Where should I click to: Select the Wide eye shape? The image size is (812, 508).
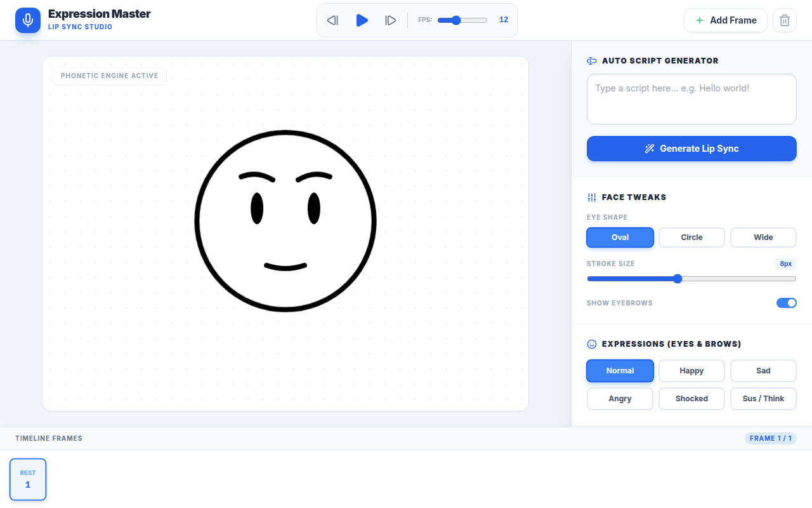coord(763,237)
